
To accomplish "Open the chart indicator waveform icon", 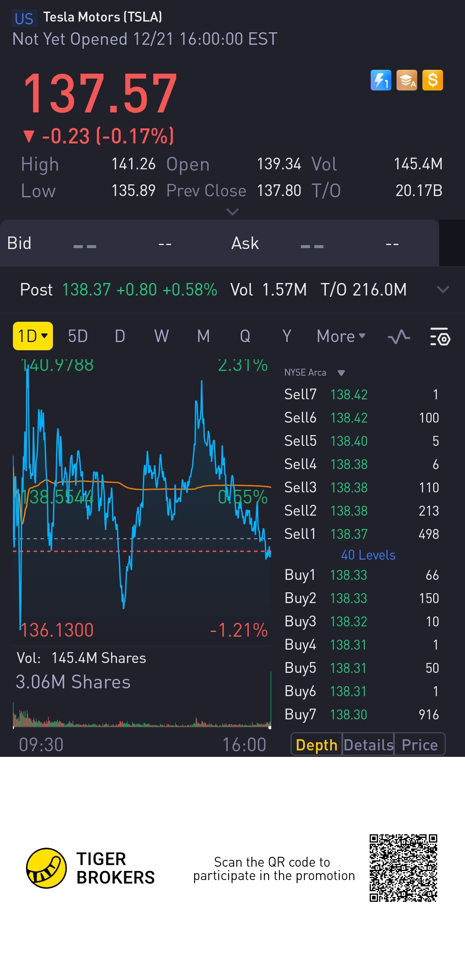I will 399,336.
